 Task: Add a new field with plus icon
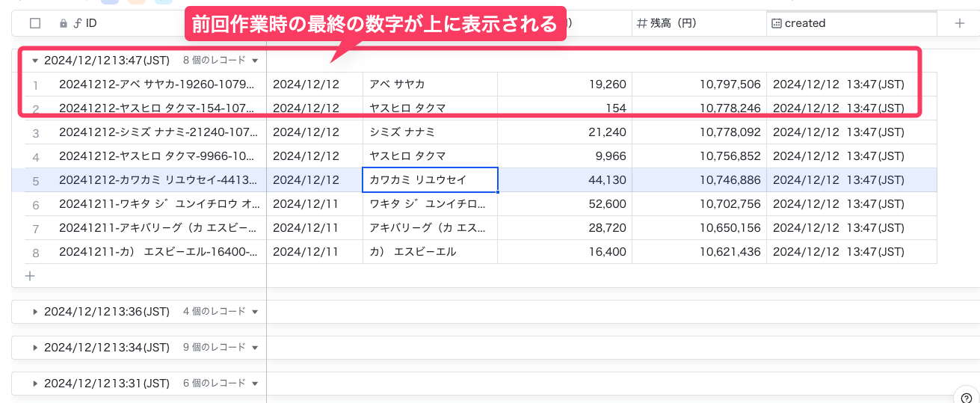[x=960, y=23]
